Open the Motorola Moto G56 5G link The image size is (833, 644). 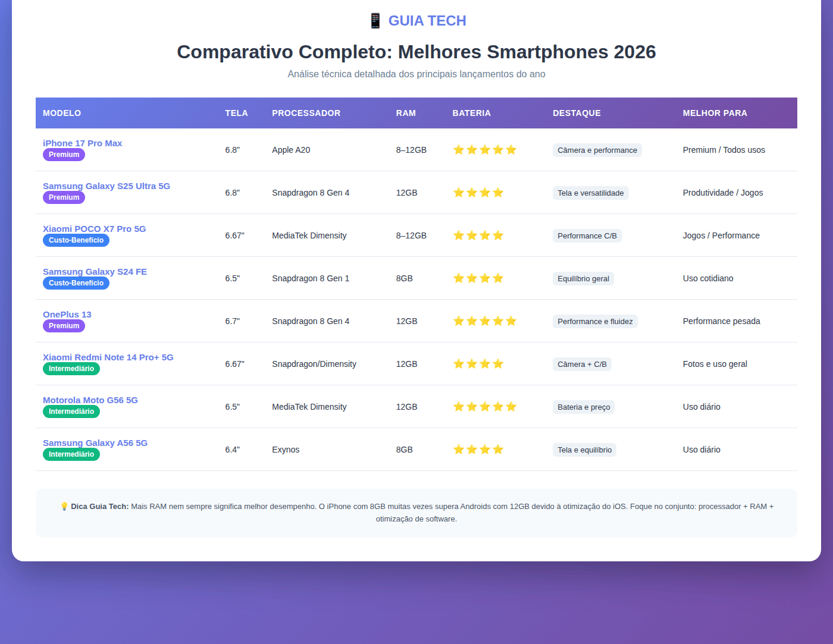[x=90, y=400]
